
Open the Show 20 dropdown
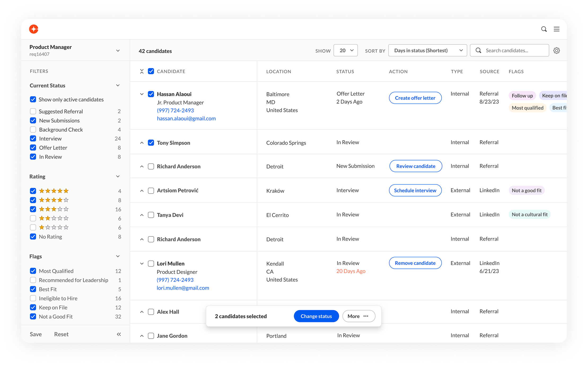345,50
